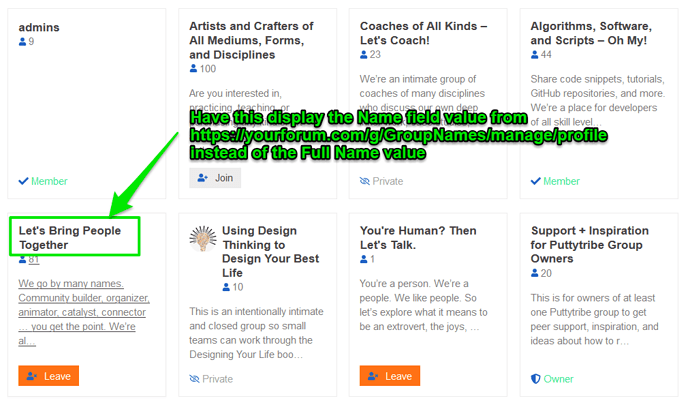Open Coaches of All Kinds group title
This screenshot has width=690, height=404.
(x=423, y=33)
